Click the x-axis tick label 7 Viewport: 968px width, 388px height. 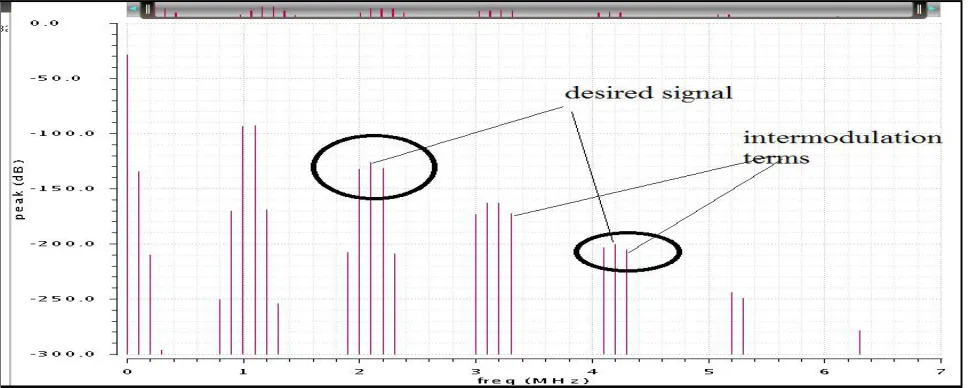(941, 371)
